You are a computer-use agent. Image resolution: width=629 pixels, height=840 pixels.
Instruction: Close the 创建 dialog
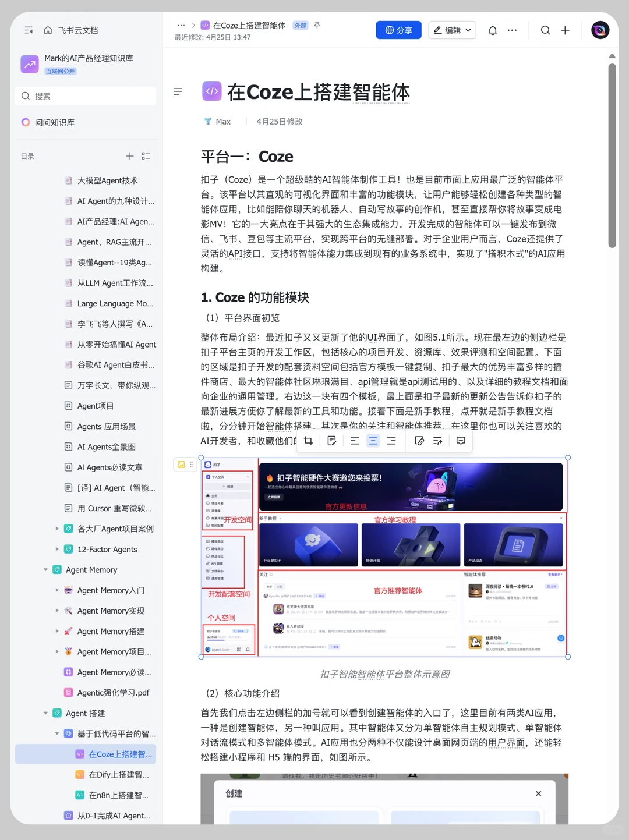pos(538,793)
